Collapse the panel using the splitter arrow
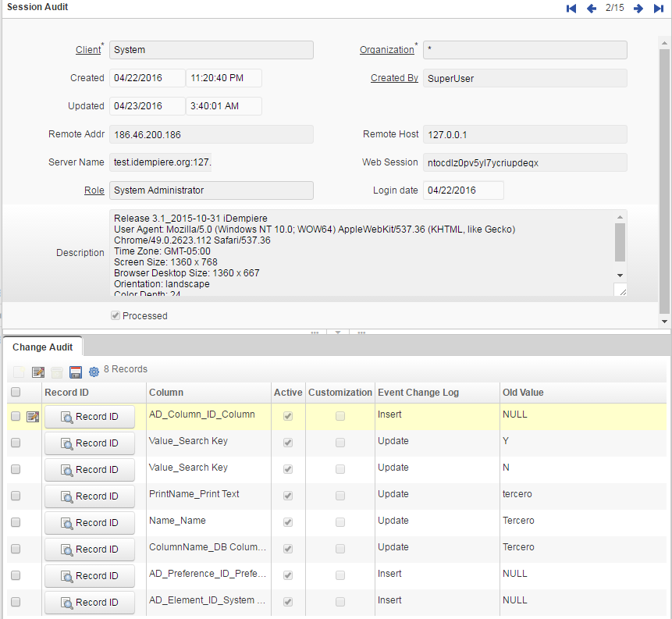Screen dimensions: 672x619 coord(338,333)
